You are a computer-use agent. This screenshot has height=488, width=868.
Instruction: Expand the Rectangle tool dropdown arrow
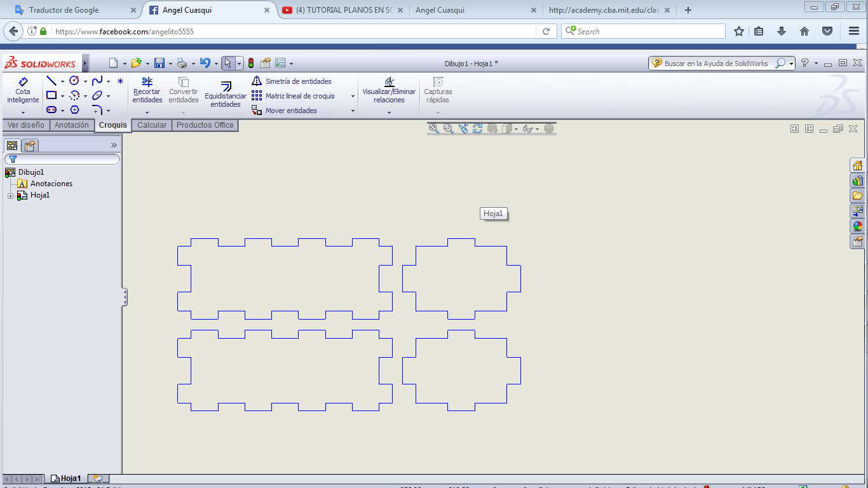point(62,96)
